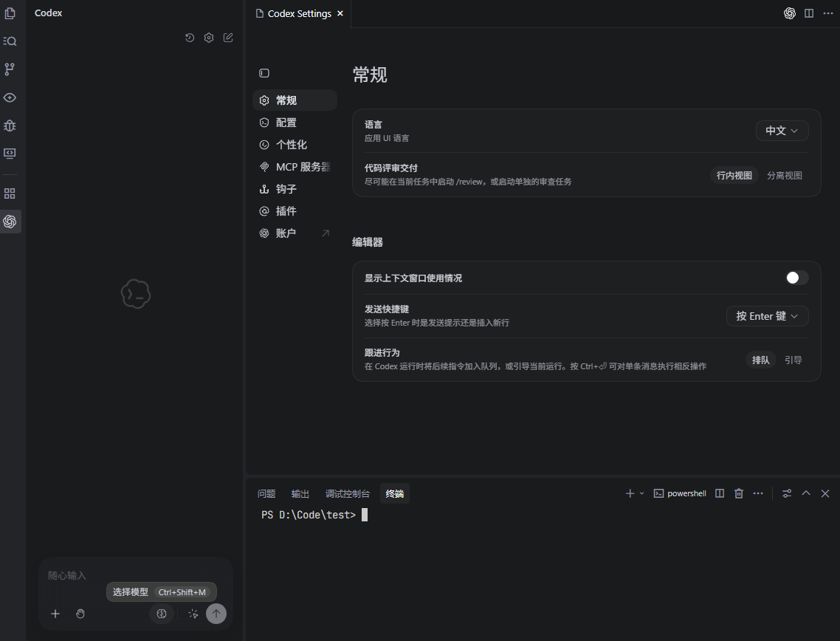The width and height of the screenshot is (840, 641).
Task: Click the sparkle reasoning icon in chat box
Action: click(193, 614)
